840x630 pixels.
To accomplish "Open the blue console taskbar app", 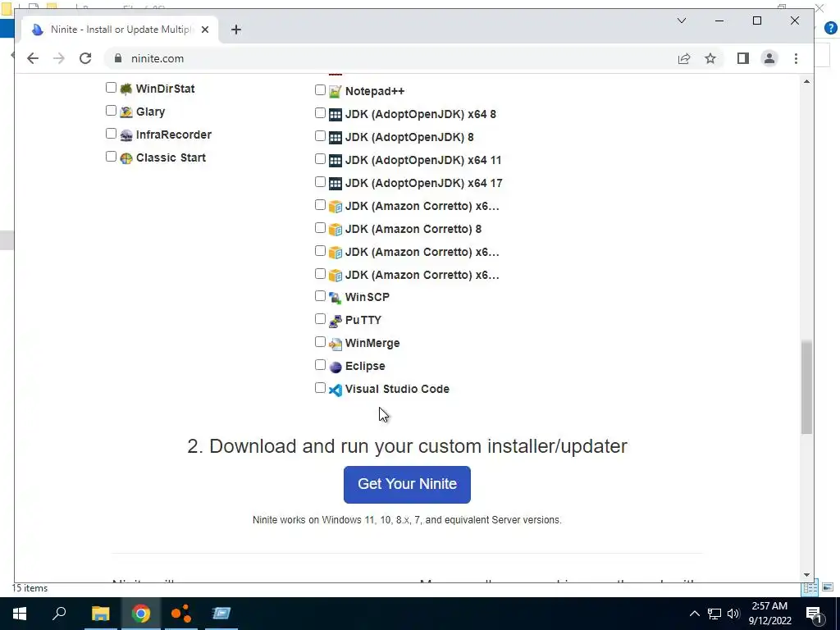I will (221, 614).
